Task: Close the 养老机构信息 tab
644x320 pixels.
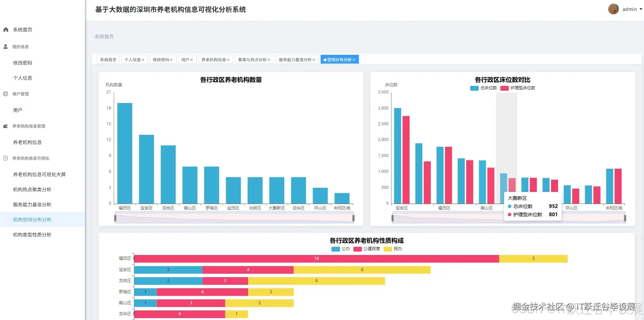Action: tap(228, 60)
